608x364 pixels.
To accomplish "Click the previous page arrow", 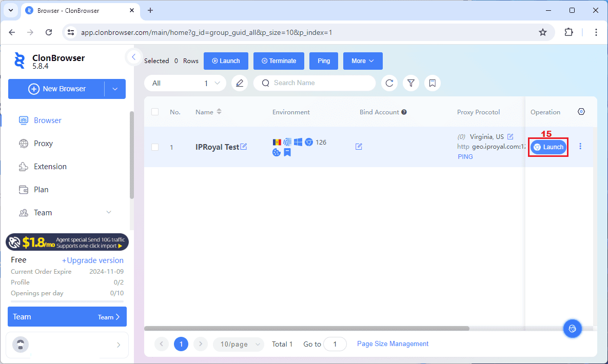I will pyautogui.click(x=161, y=344).
